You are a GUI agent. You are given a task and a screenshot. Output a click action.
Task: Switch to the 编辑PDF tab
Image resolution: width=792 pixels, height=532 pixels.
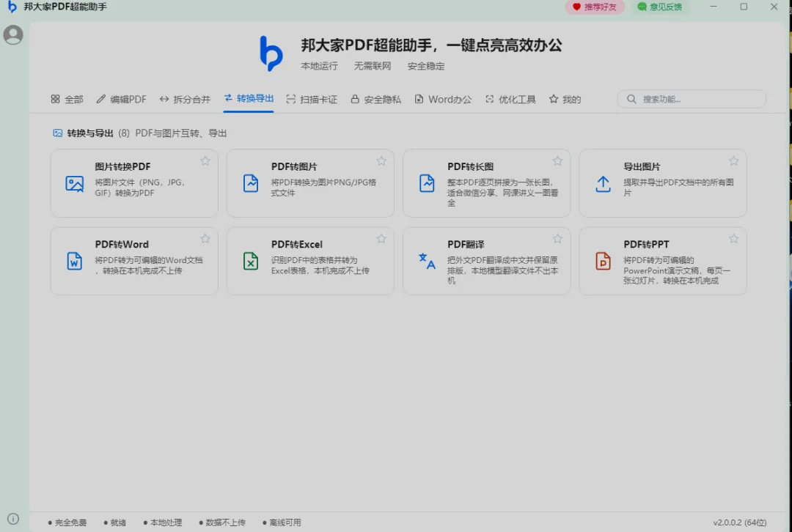click(121, 100)
